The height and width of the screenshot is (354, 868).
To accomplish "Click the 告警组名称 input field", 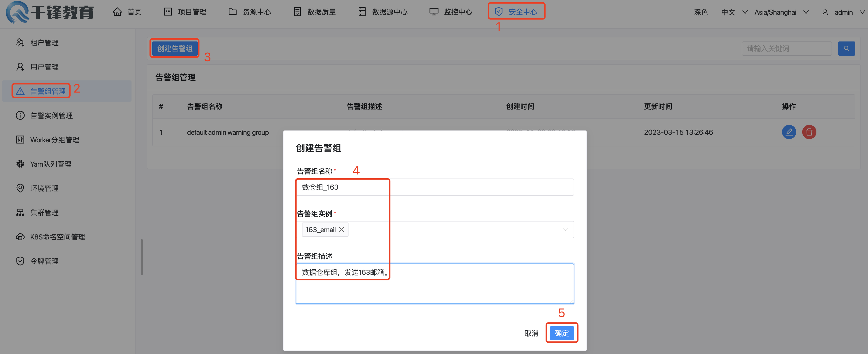I will pos(435,187).
